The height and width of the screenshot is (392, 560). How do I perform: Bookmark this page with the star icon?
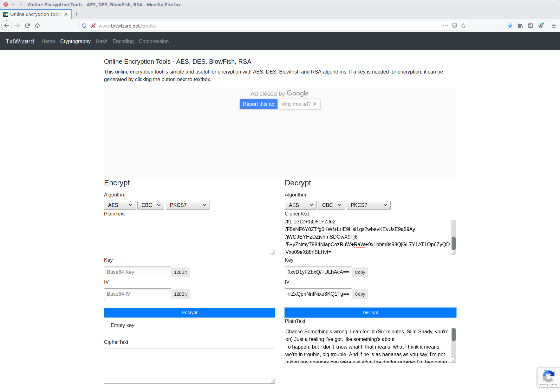pyautogui.click(x=463, y=26)
